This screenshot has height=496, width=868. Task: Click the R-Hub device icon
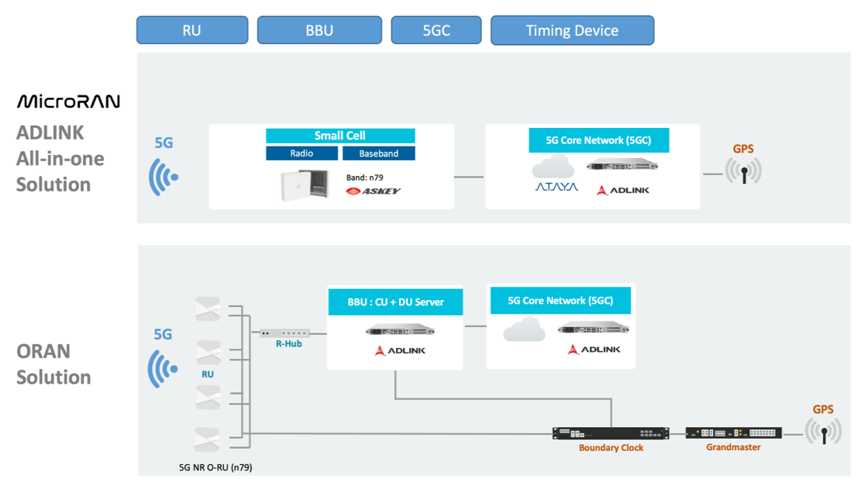pos(284,333)
